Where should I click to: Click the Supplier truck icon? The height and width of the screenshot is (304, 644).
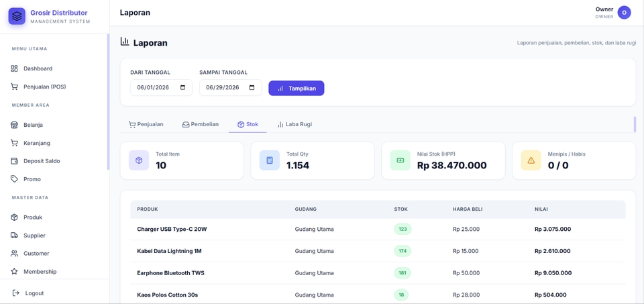14,236
